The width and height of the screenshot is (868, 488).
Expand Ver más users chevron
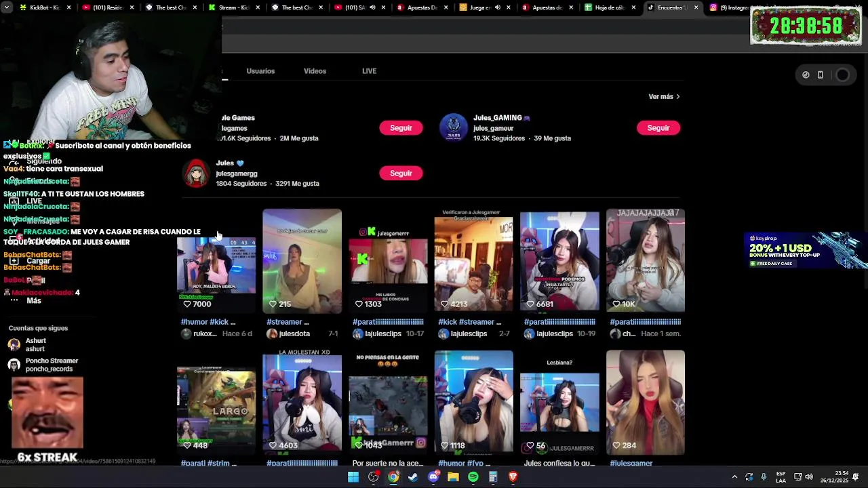click(x=677, y=96)
